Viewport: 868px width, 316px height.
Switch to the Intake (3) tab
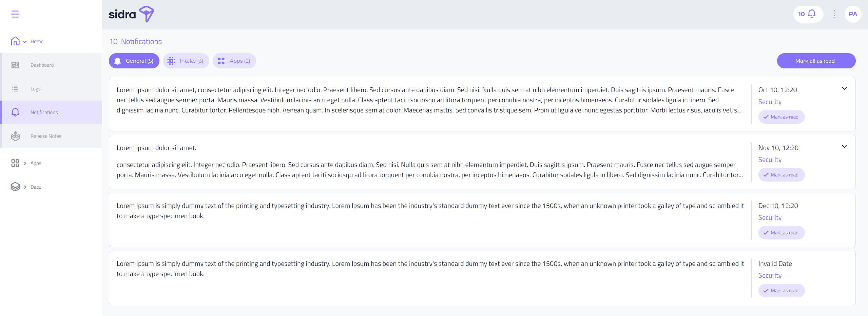(x=186, y=61)
